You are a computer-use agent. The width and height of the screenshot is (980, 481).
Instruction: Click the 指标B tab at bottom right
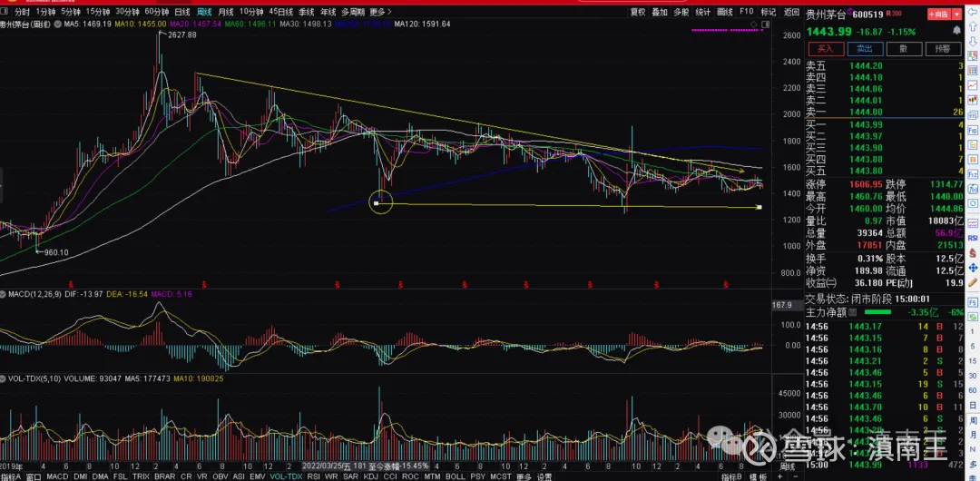click(732, 476)
